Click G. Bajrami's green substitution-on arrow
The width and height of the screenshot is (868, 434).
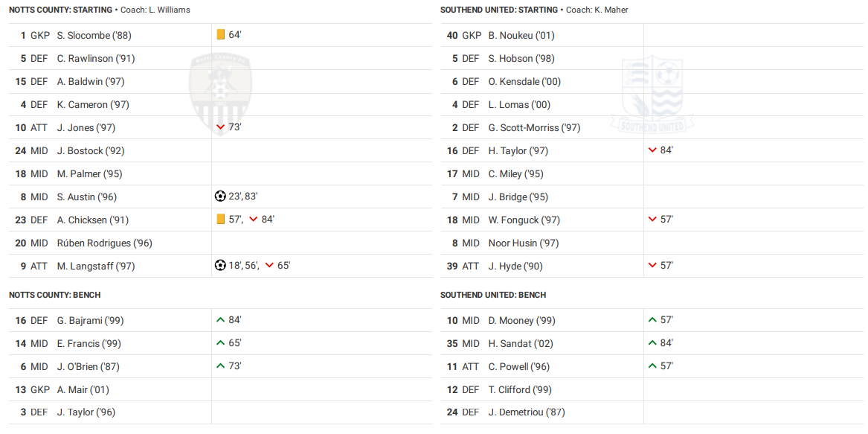tap(220, 320)
